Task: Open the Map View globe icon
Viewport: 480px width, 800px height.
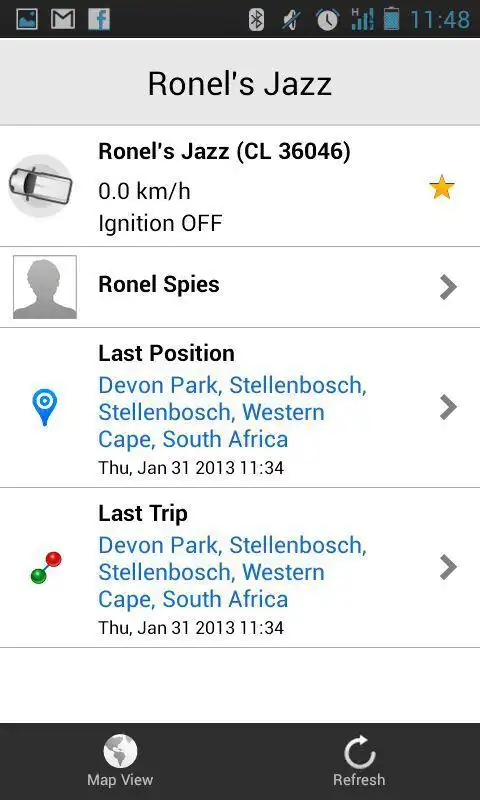Action: (x=120, y=751)
